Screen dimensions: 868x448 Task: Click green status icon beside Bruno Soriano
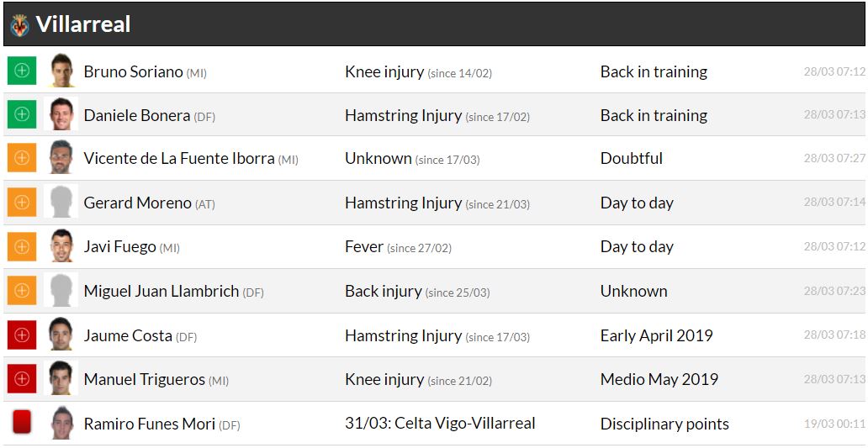pos(22,71)
